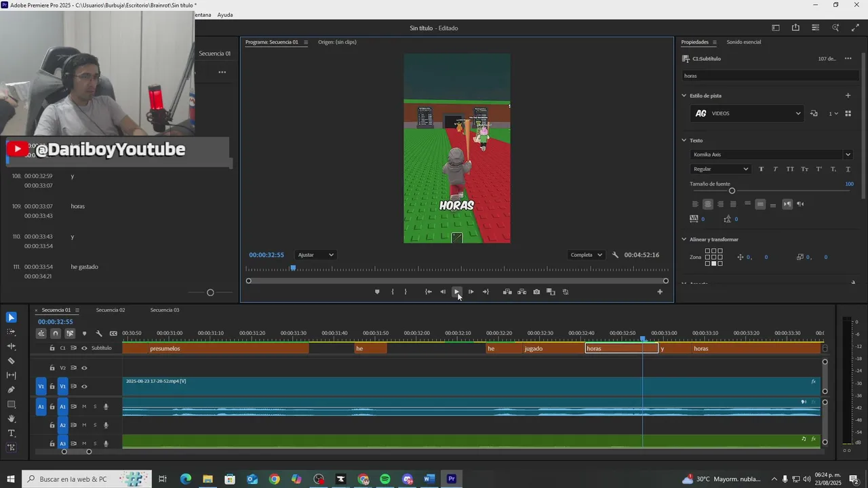868x488 pixels.
Task: Select the 'jugado' caption clip in timeline
Action: [x=553, y=348]
